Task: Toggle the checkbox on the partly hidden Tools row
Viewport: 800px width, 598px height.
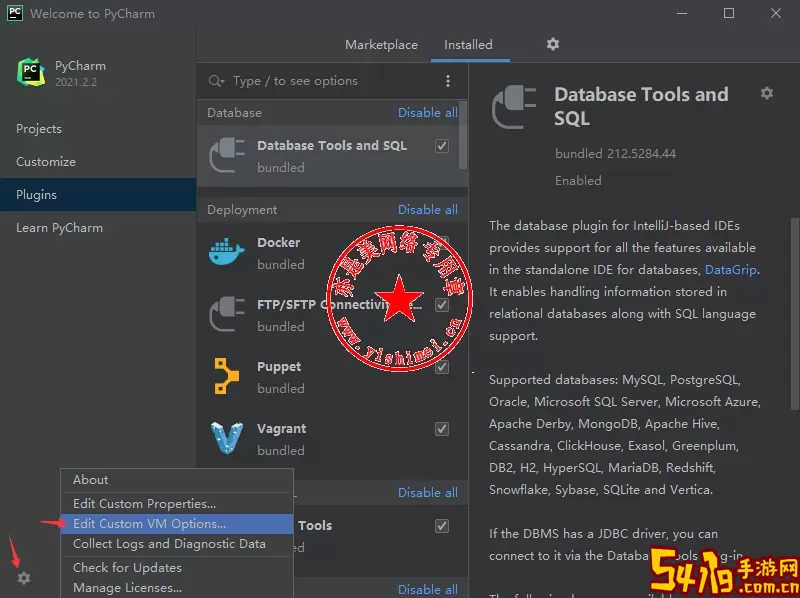Action: pyautogui.click(x=442, y=526)
